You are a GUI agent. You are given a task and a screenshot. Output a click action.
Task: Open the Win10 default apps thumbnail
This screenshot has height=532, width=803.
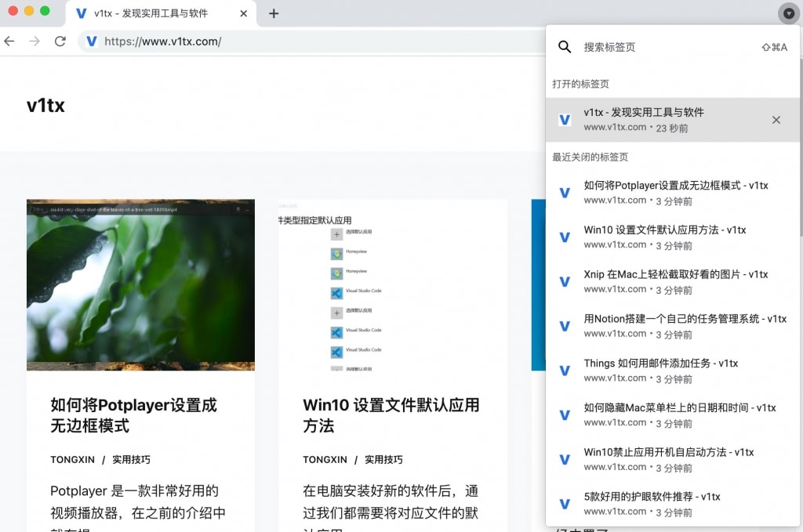coord(393,285)
